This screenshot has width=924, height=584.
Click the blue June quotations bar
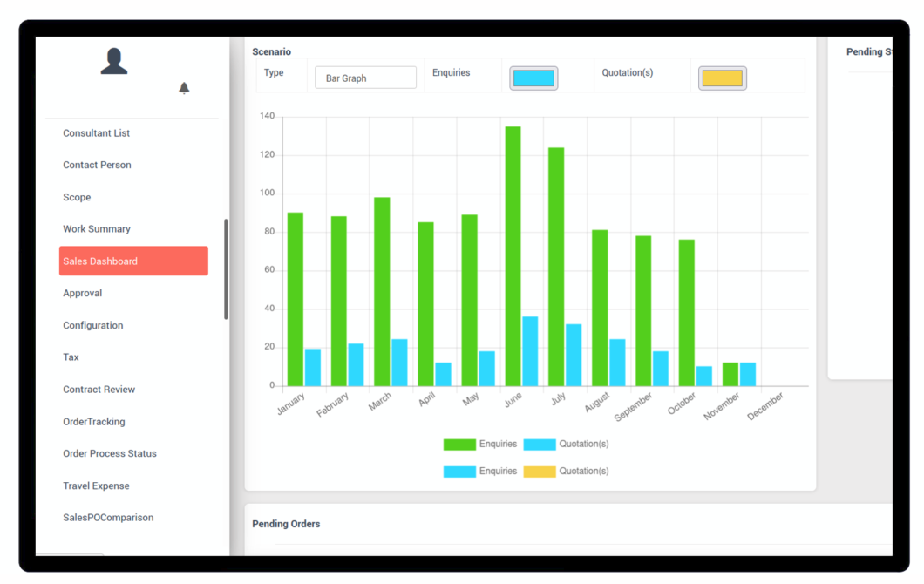click(x=530, y=352)
